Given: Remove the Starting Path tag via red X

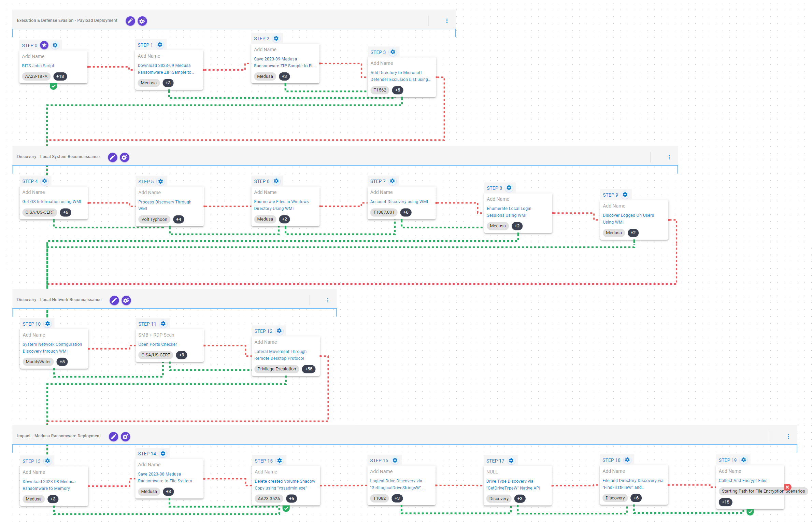Looking at the screenshot, I should (787, 487).
